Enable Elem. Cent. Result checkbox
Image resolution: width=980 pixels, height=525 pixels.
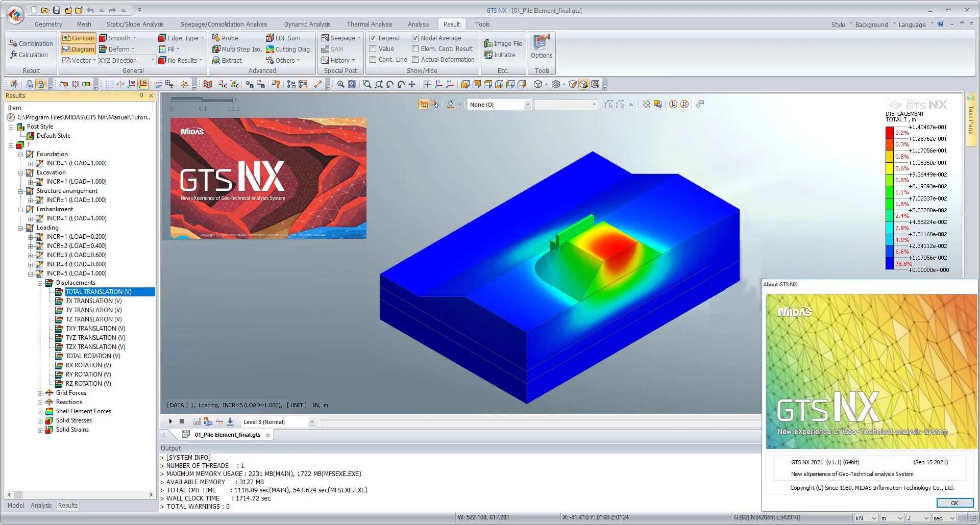pyautogui.click(x=415, y=49)
